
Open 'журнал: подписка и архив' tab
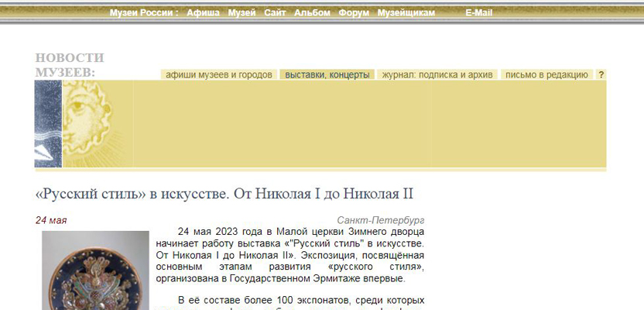pos(438,75)
